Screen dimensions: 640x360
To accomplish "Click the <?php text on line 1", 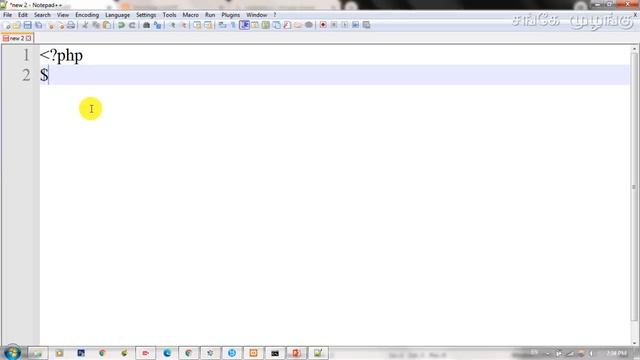I will click(x=61, y=56).
